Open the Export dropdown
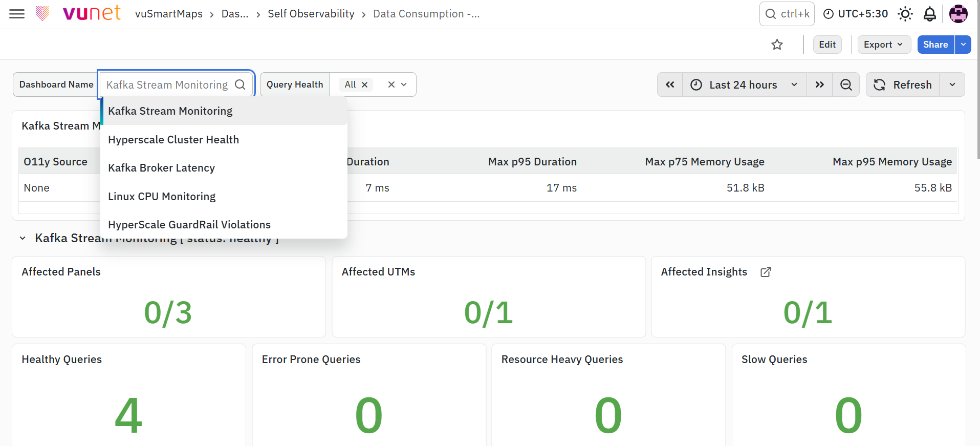This screenshot has height=446, width=980. coord(884,45)
